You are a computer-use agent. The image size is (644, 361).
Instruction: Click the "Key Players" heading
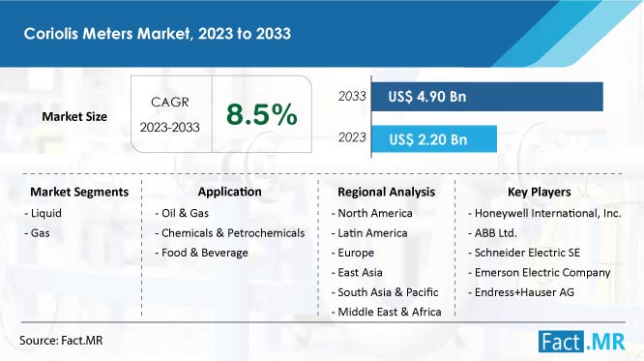[x=540, y=192]
